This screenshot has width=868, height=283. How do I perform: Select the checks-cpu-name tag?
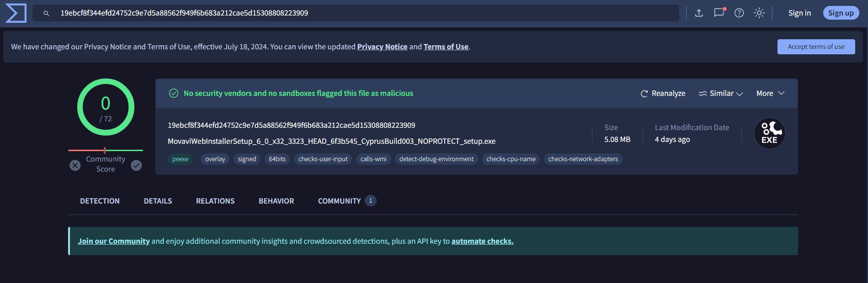click(x=511, y=159)
